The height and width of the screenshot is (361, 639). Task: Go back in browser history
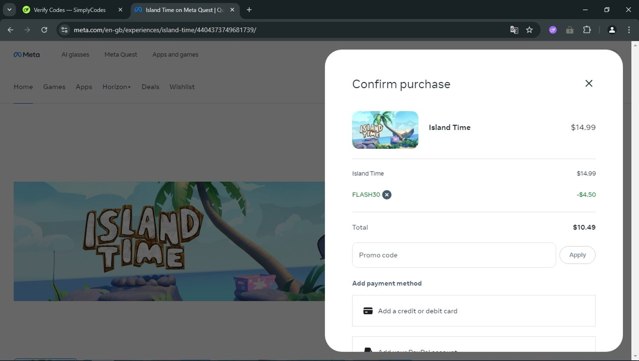(x=11, y=30)
